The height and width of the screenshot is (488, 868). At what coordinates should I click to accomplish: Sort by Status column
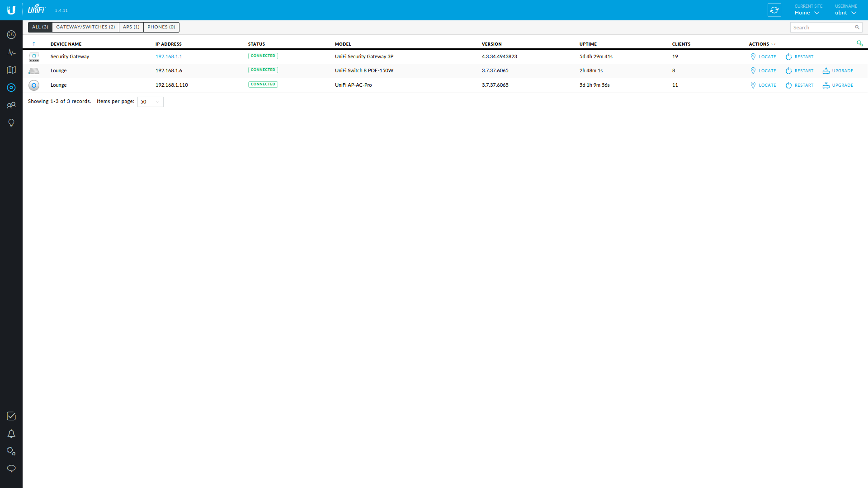click(256, 44)
